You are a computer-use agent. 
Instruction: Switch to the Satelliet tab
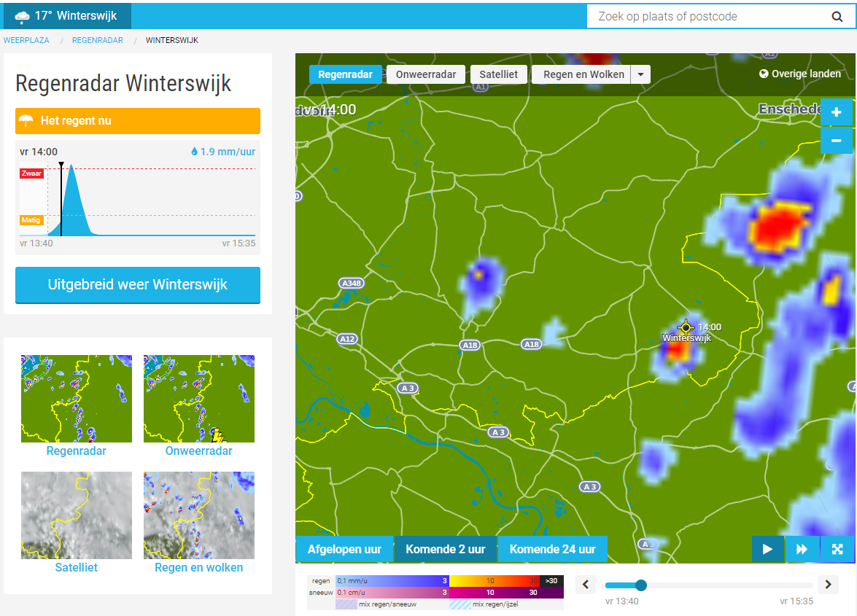click(x=498, y=74)
